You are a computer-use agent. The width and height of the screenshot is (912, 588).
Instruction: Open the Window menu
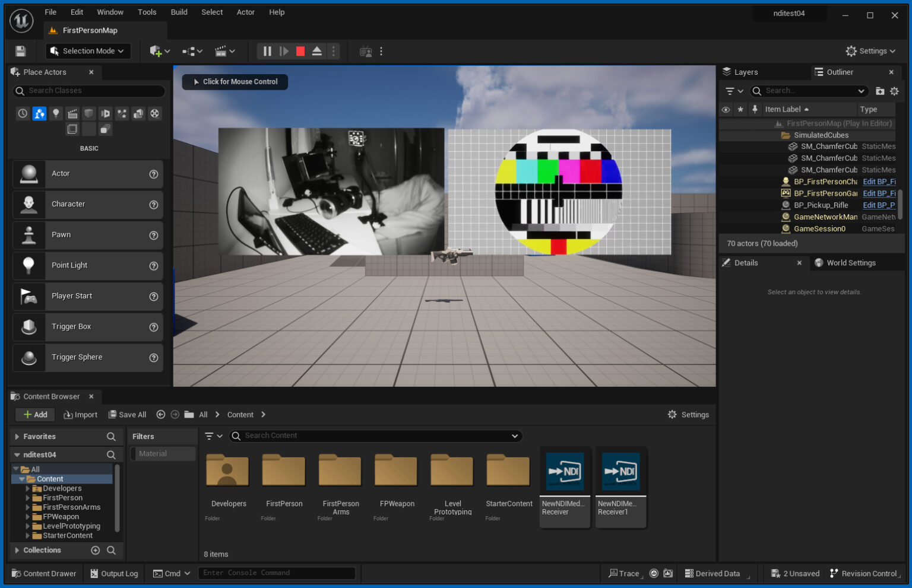coord(110,12)
